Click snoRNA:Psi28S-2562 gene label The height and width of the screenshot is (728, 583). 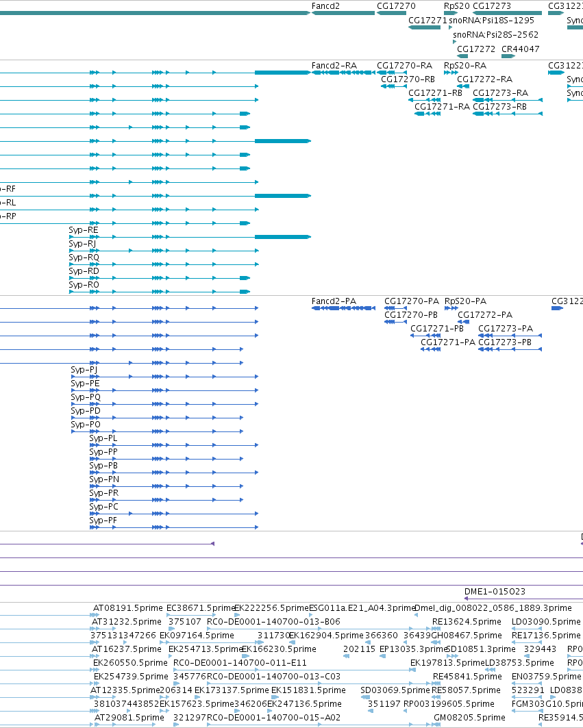point(496,35)
